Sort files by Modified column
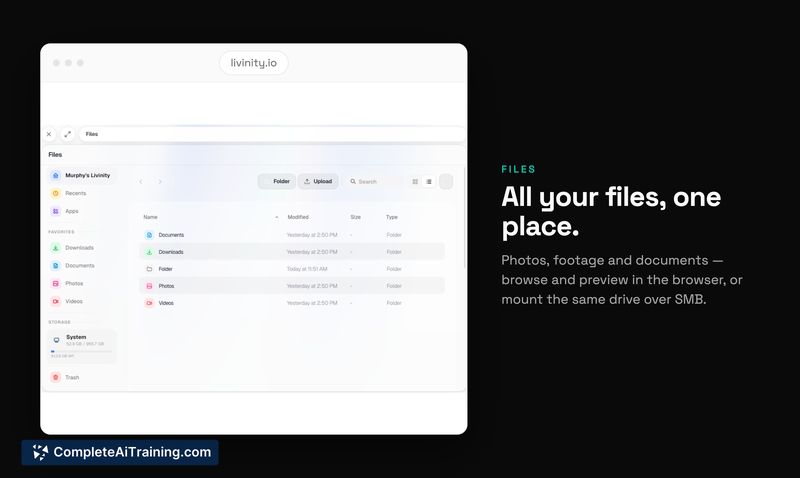The image size is (800, 478). 298,217
